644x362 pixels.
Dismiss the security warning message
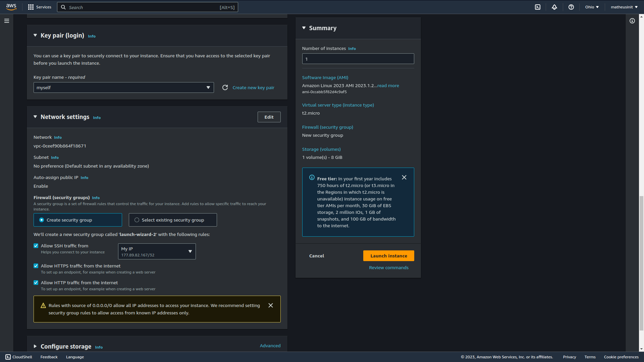(271, 305)
